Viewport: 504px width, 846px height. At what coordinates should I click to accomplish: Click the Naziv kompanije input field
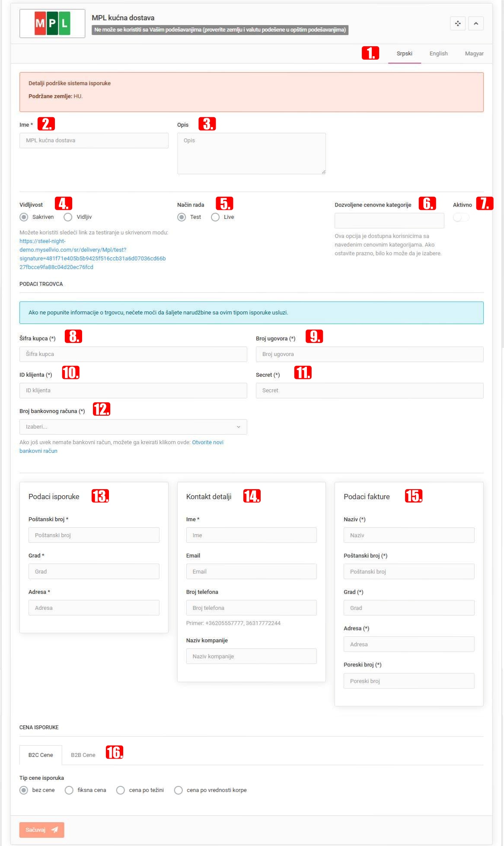(x=252, y=656)
